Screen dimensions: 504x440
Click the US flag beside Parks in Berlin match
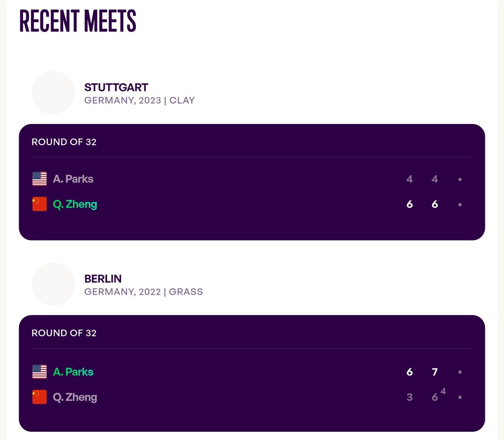click(40, 372)
